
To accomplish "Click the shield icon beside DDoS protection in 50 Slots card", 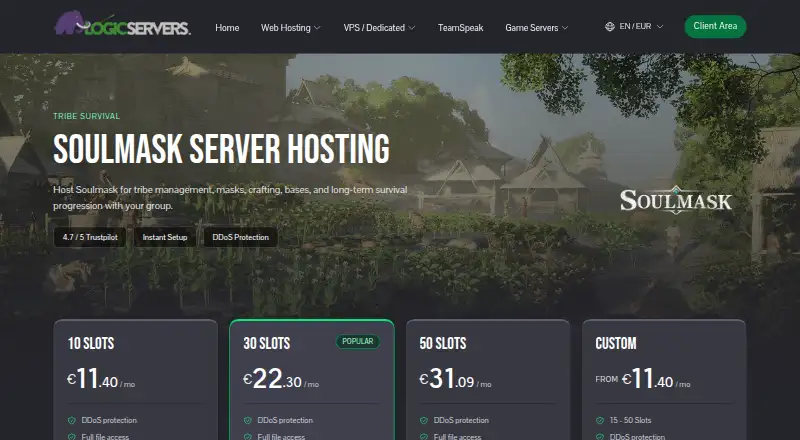I will 424,421.
